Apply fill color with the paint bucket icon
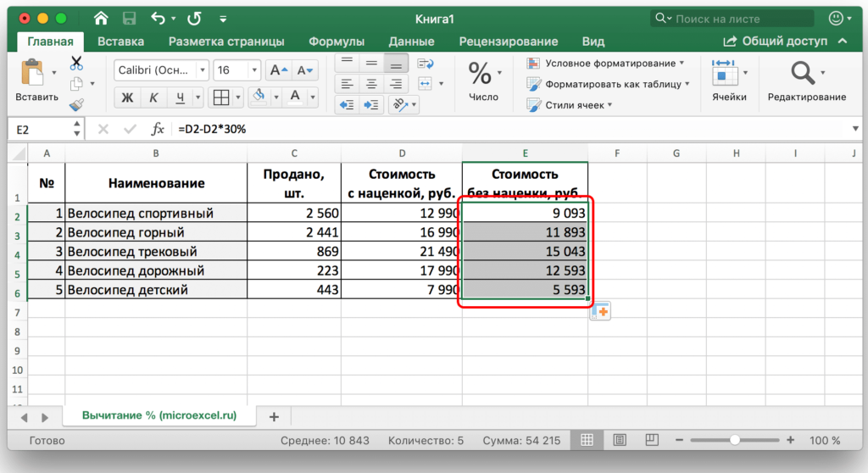 coord(259,97)
